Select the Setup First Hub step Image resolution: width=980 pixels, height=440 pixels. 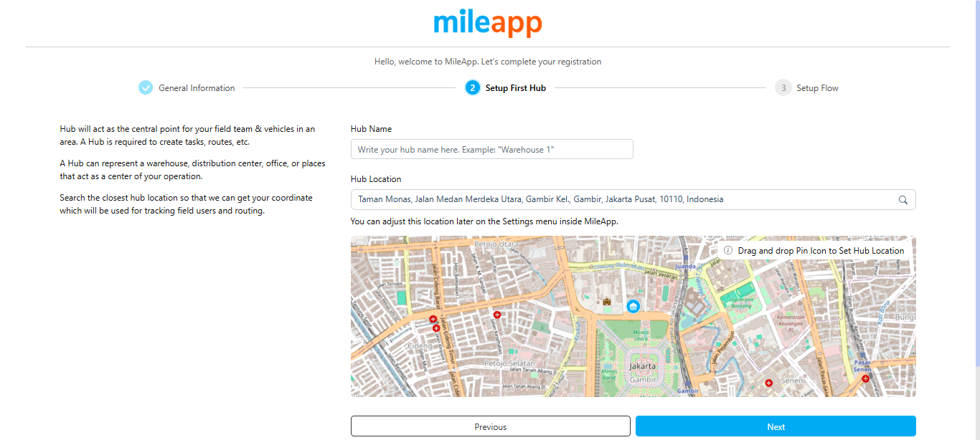pos(515,88)
